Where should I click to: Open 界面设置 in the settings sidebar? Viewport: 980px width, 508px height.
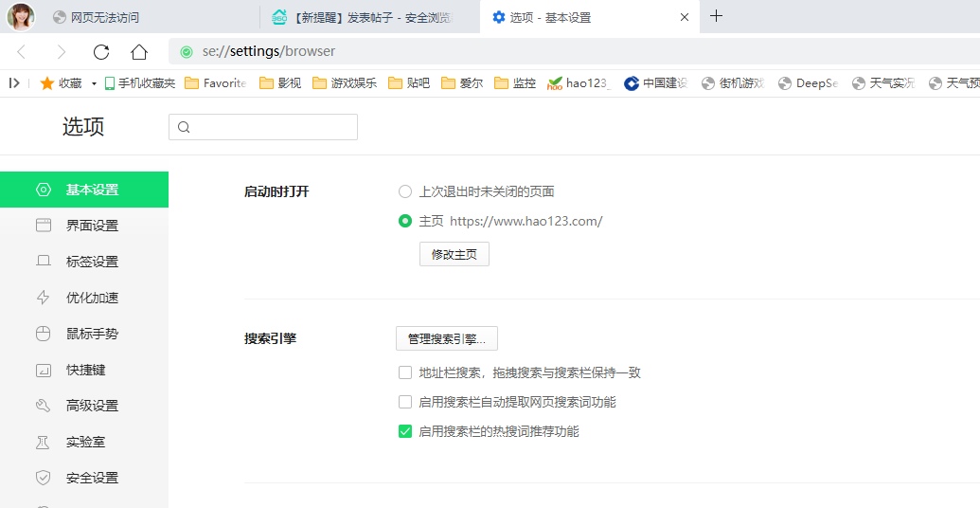tap(92, 226)
